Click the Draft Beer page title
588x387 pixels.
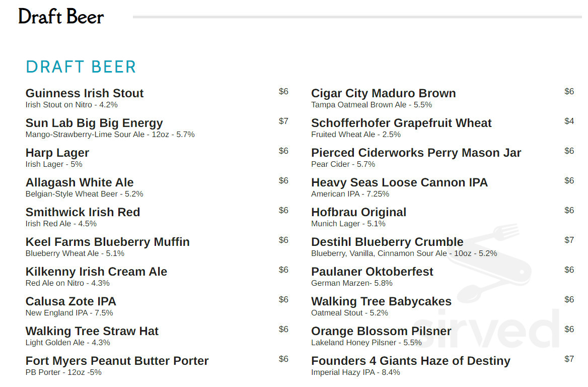[x=61, y=17]
